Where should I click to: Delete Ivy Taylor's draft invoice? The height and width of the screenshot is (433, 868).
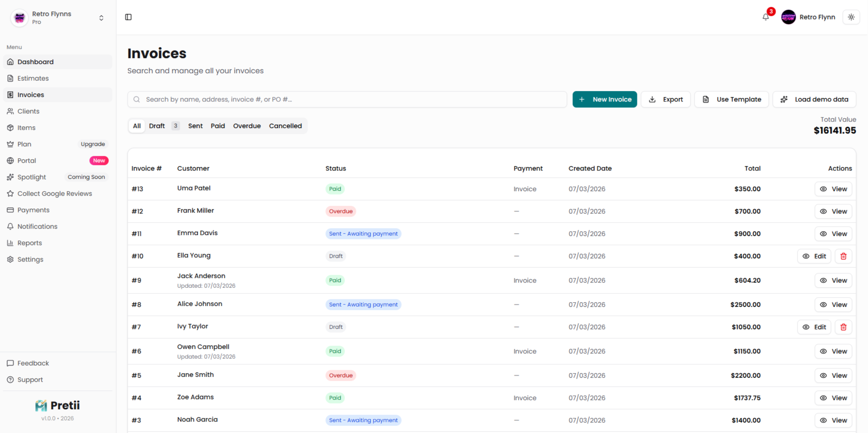pos(843,327)
